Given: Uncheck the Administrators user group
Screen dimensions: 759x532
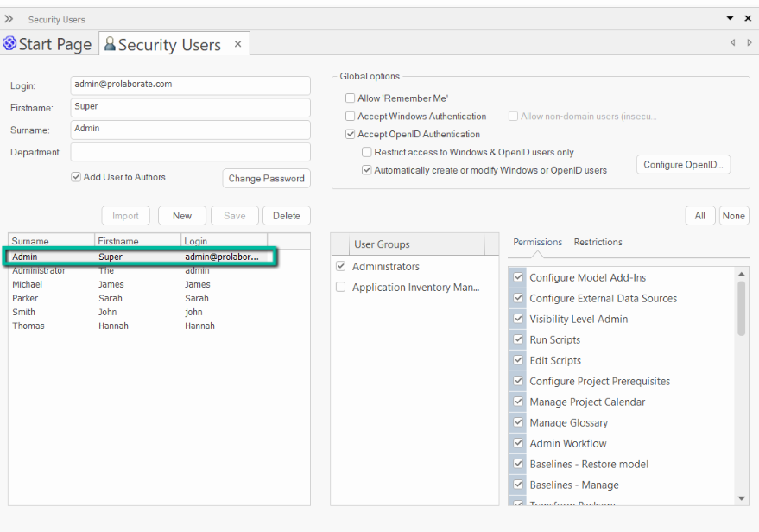Looking at the screenshot, I should (341, 266).
